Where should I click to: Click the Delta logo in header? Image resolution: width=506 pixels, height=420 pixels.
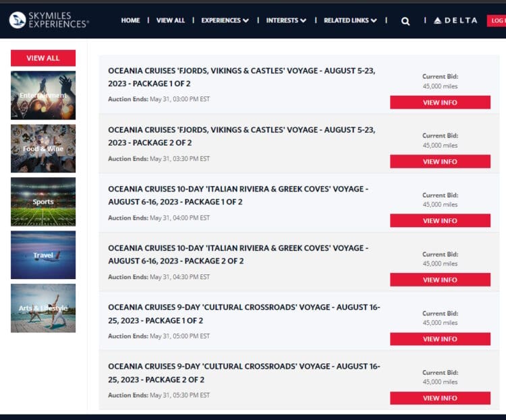click(x=455, y=21)
